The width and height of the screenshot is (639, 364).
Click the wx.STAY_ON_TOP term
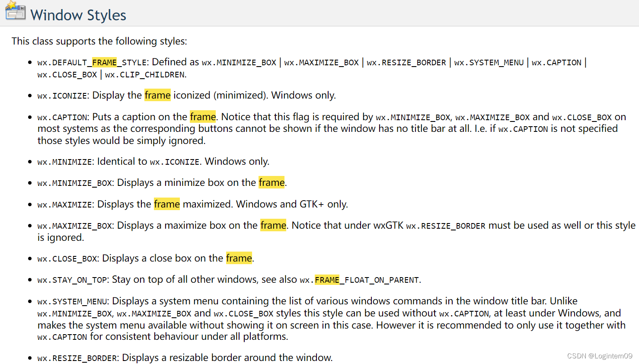[72, 280]
